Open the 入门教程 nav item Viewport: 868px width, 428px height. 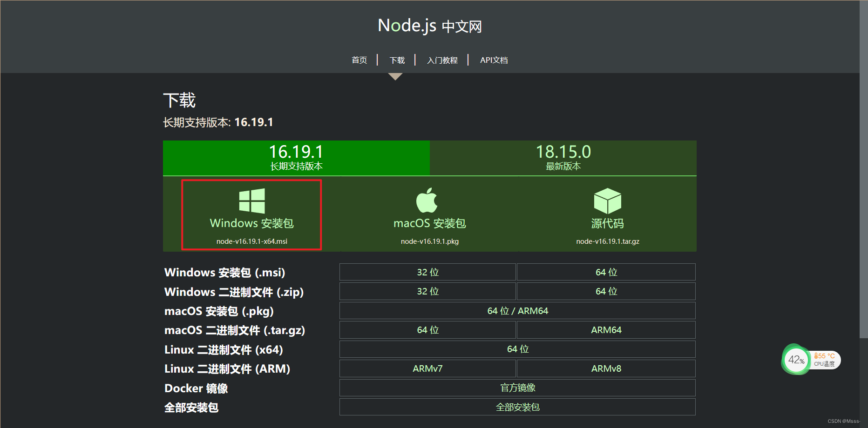click(442, 60)
